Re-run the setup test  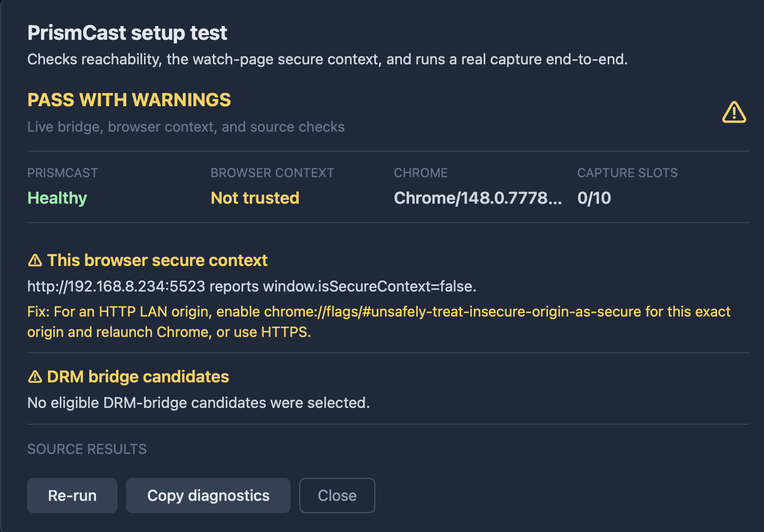72,495
